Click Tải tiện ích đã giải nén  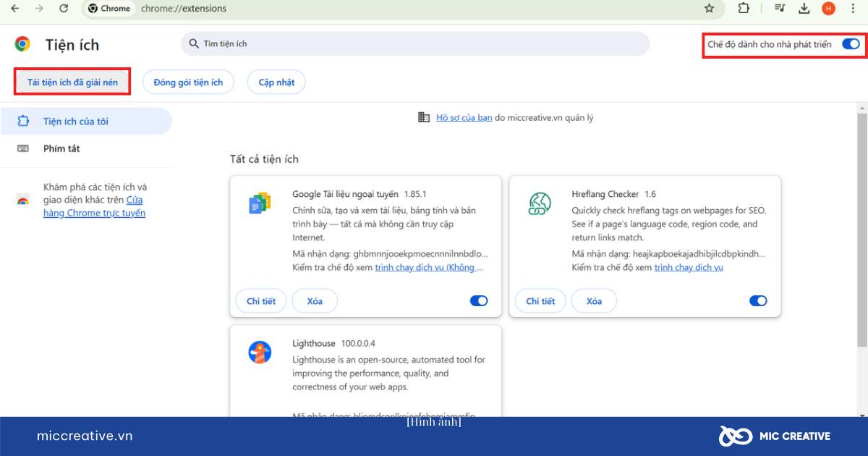pos(72,83)
